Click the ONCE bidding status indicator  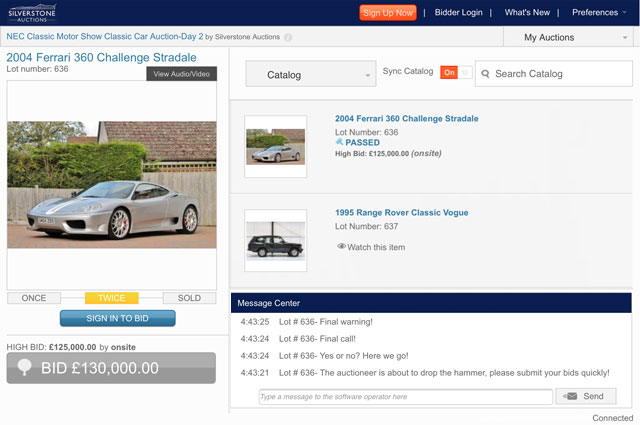(34, 298)
